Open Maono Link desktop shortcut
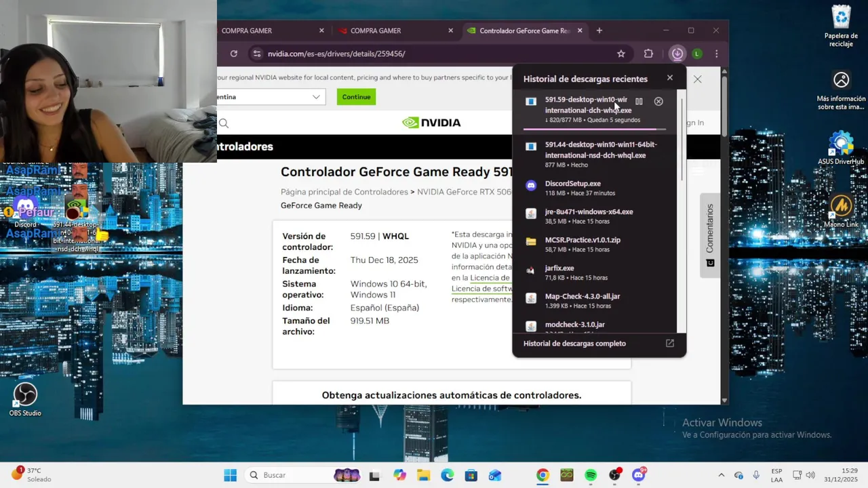The width and height of the screenshot is (868, 488). 841,211
